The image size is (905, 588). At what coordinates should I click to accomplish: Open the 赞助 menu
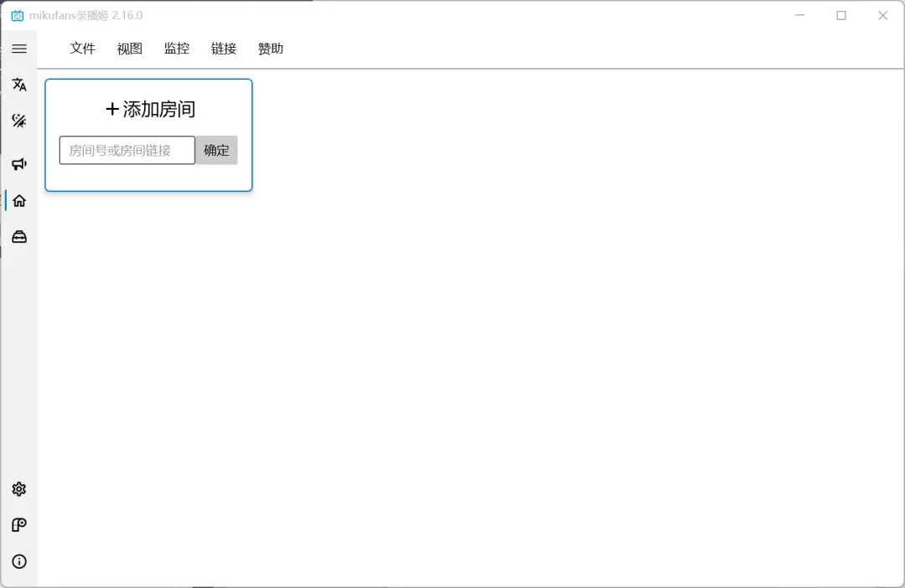(x=271, y=49)
